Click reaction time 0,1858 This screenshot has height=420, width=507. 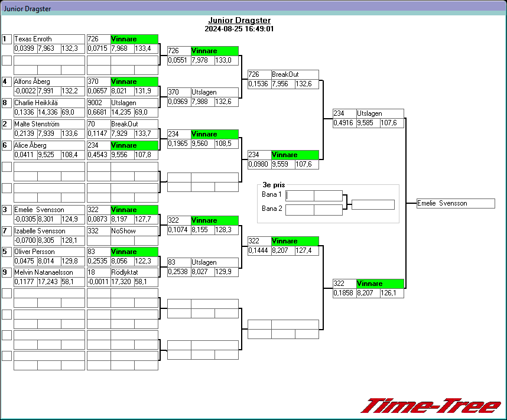tap(344, 293)
